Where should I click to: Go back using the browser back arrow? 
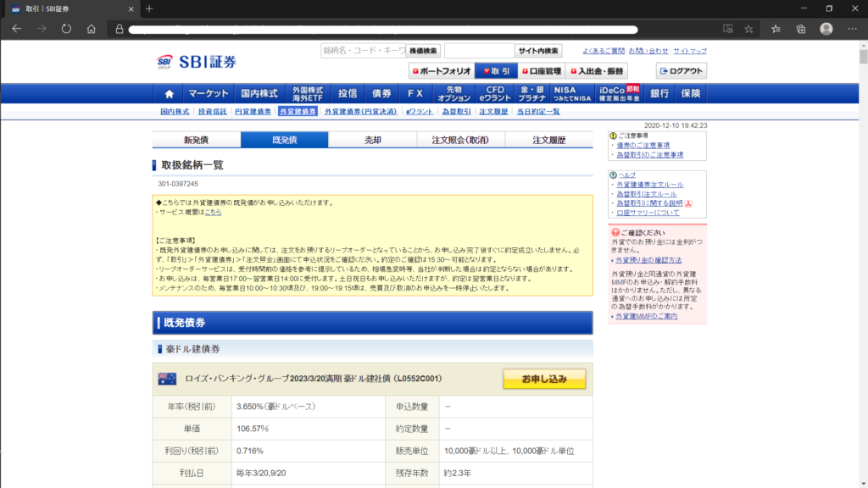pos(16,28)
